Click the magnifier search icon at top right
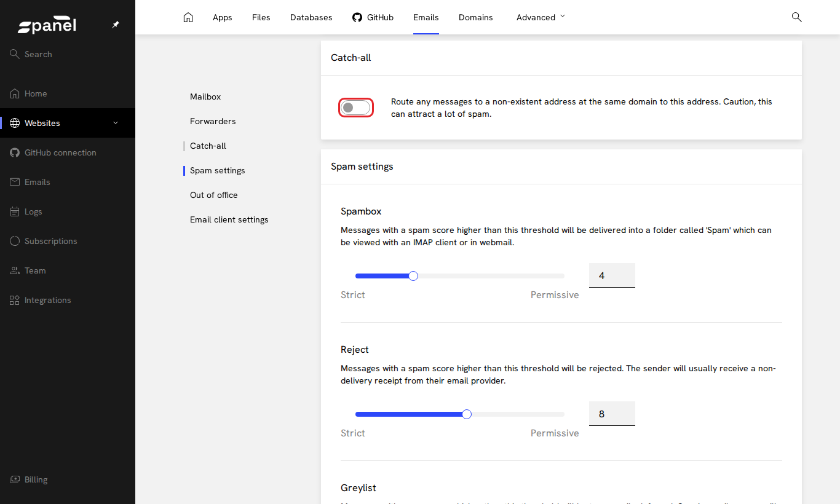Viewport: 840px width, 504px height. click(x=796, y=17)
